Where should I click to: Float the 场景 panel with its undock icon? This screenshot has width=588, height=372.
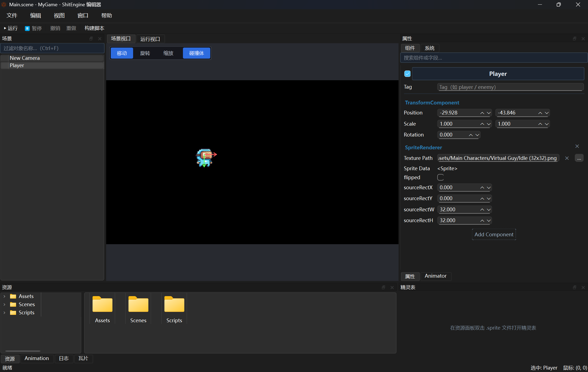click(91, 39)
